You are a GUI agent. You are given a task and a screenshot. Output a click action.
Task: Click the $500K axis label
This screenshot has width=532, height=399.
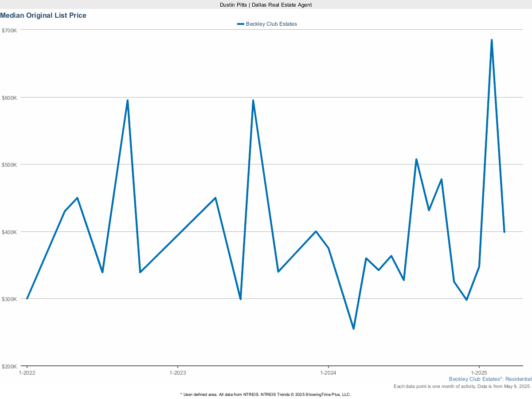[9, 164]
